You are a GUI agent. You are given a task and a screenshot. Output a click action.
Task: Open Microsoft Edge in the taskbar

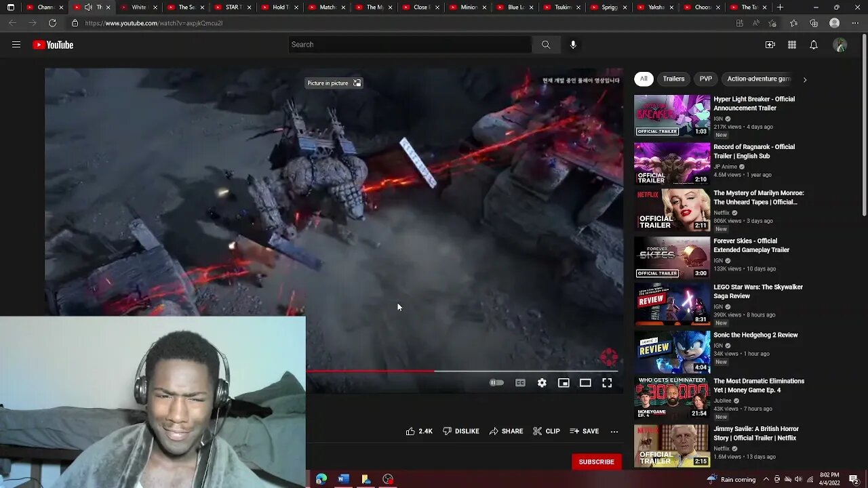[321, 479]
